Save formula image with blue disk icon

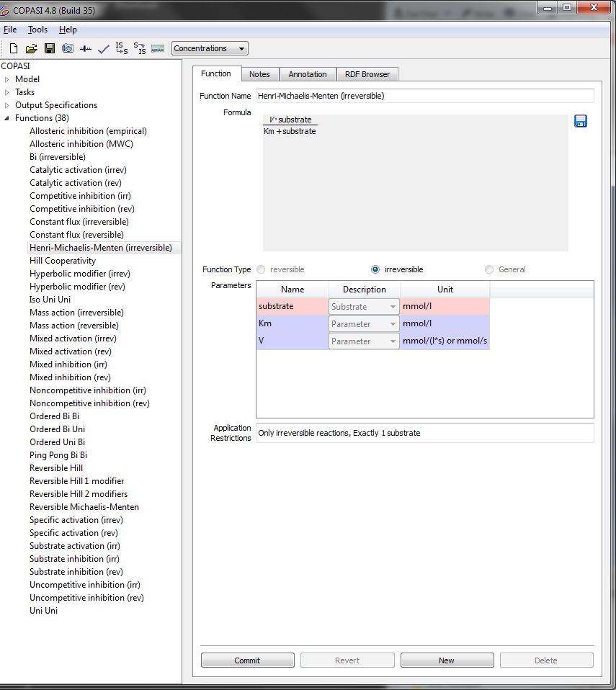click(581, 121)
